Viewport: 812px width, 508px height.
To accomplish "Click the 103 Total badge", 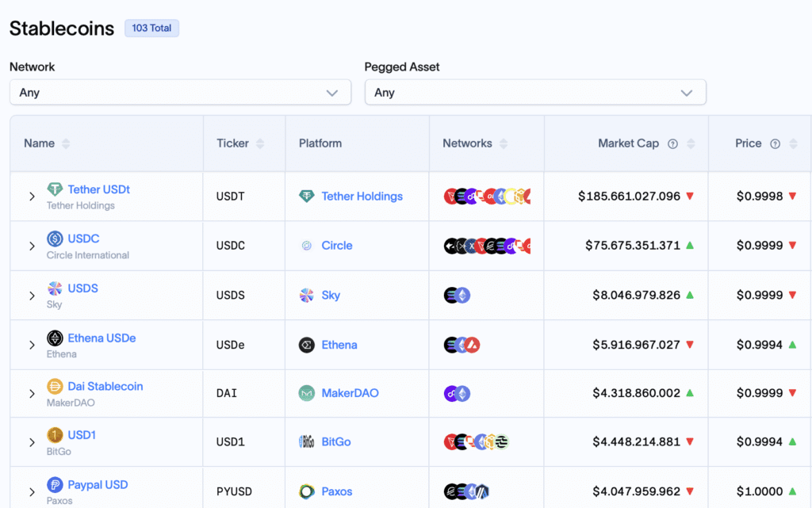I will (x=151, y=28).
